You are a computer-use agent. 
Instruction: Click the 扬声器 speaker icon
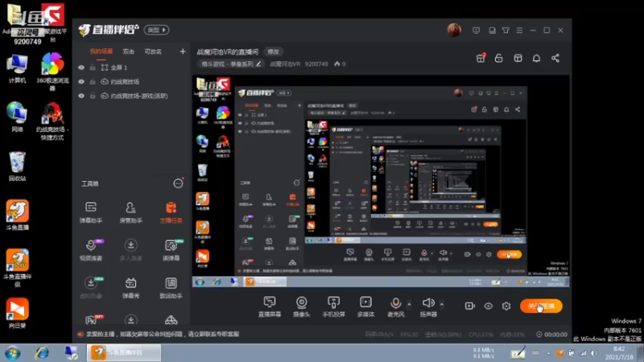coord(428,303)
